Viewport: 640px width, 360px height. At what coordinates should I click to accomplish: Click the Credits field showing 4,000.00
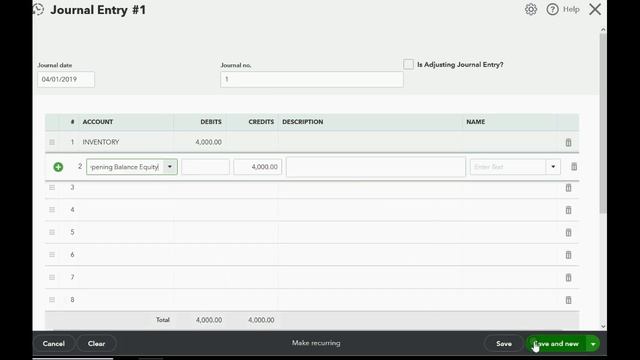(x=258, y=167)
